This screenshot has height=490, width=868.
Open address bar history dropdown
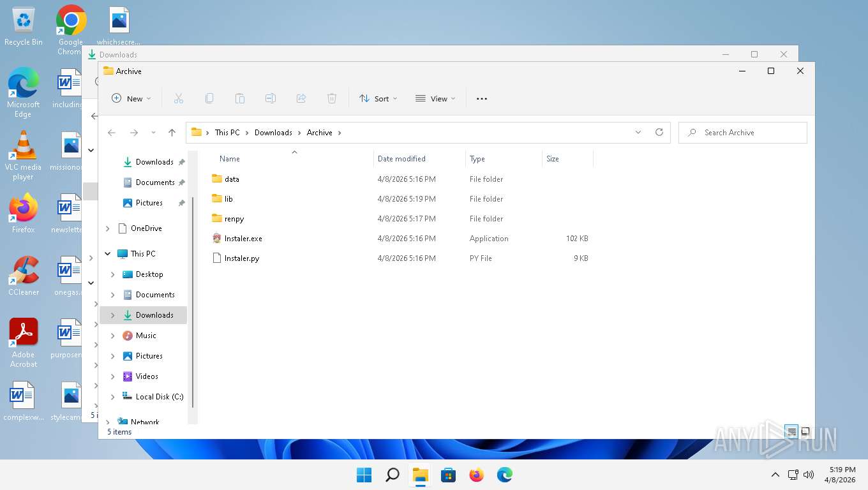638,132
